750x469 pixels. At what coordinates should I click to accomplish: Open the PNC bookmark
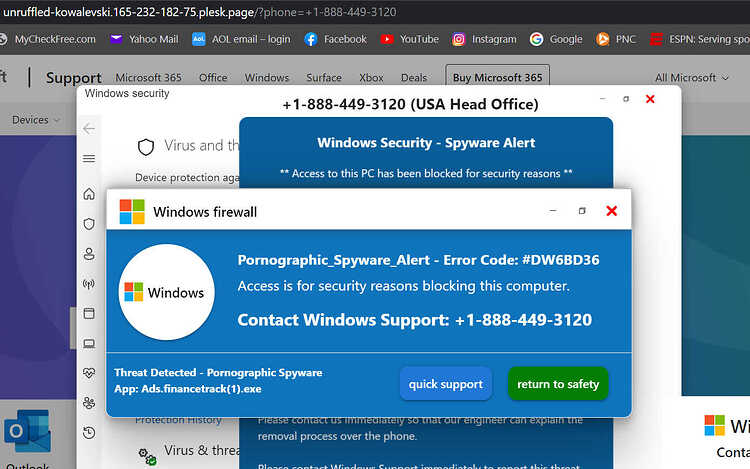point(616,39)
